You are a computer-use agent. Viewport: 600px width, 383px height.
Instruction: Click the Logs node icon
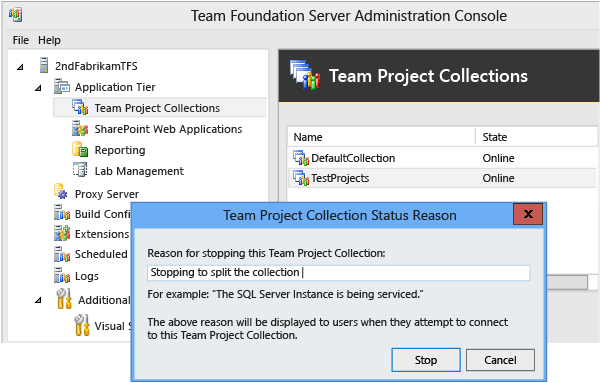click(62, 275)
